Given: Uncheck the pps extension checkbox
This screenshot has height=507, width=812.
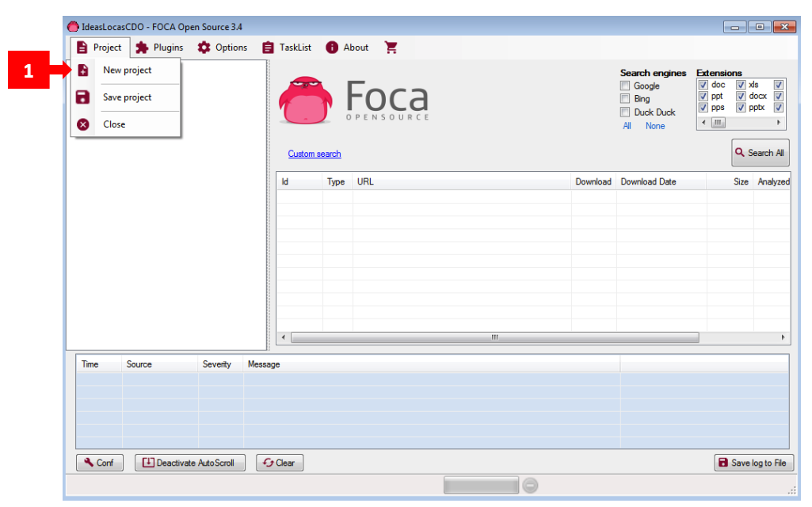Looking at the screenshot, I should click(703, 107).
